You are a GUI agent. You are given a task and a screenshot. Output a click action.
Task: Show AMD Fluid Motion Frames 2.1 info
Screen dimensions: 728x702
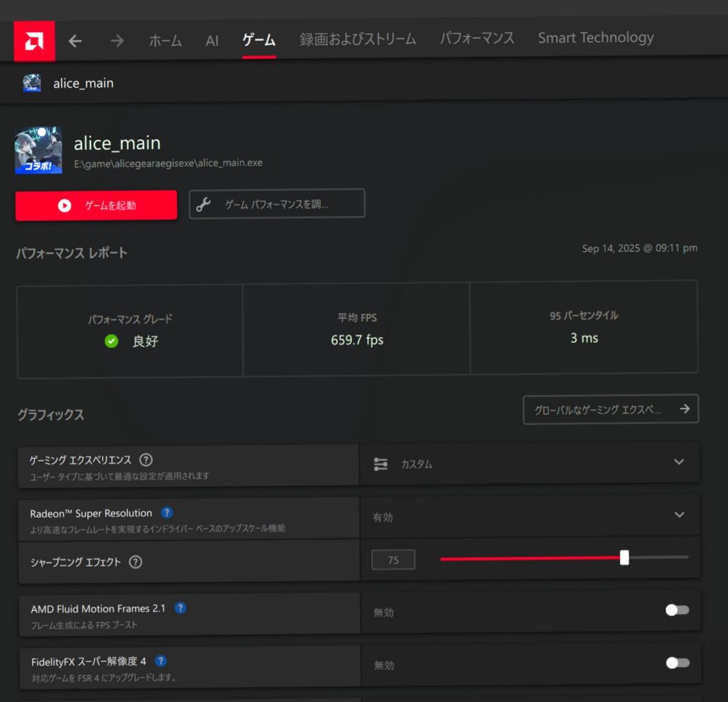(x=181, y=608)
